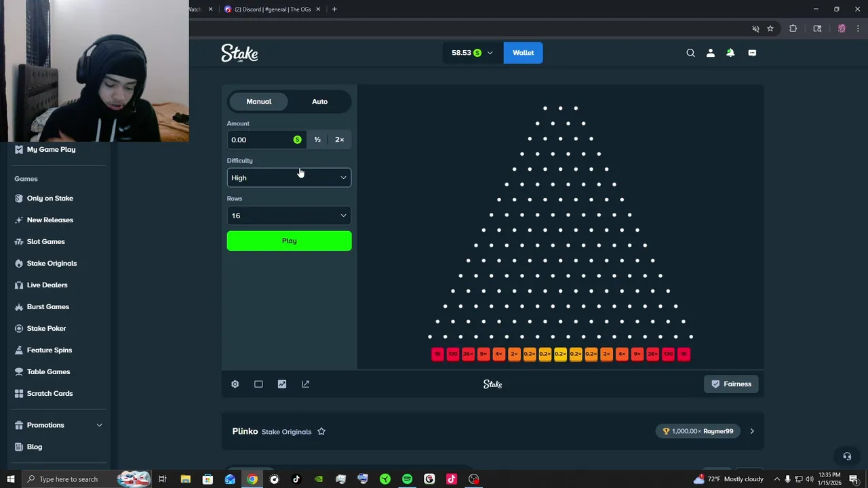The image size is (868, 488).
Task: Click the green Play button
Action: pyautogui.click(x=289, y=241)
